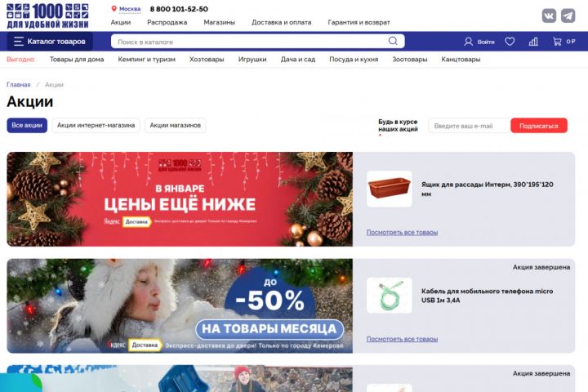
Task: Open the shopping cart icon
Action: (x=557, y=42)
